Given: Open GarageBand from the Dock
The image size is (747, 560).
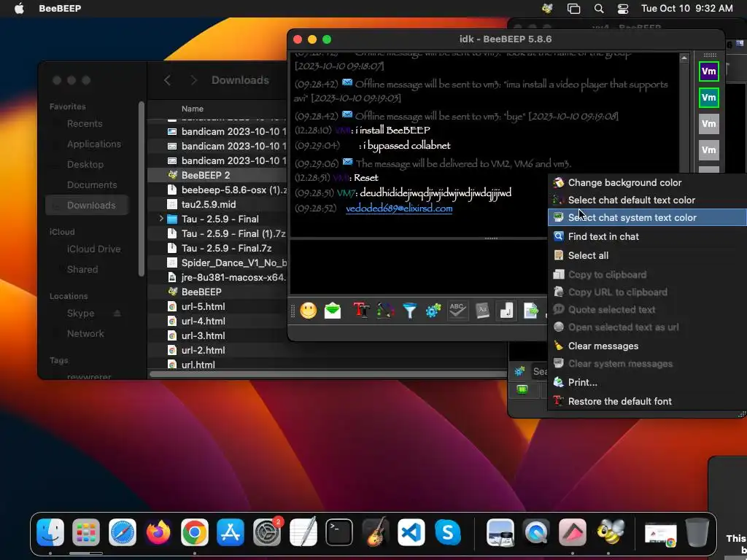Looking at the screenshot, I should (376, 532).
